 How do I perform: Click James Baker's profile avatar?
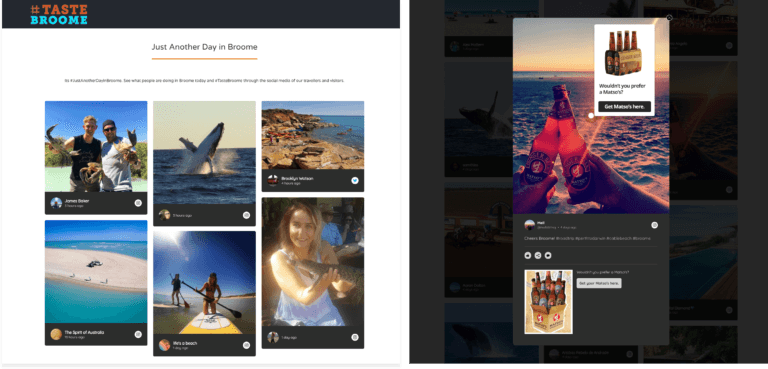56,203
